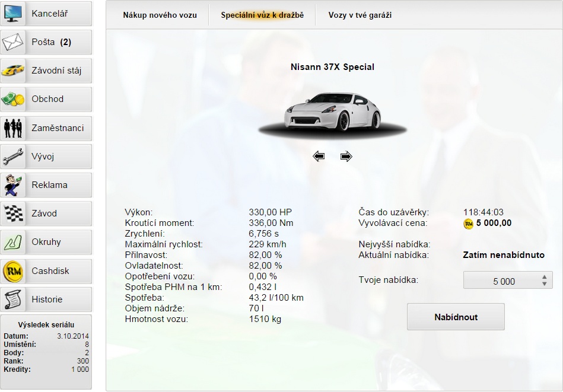Open the Reklama menu item
The width and height of the screenshot is (563, 392).
click(49, 185)
